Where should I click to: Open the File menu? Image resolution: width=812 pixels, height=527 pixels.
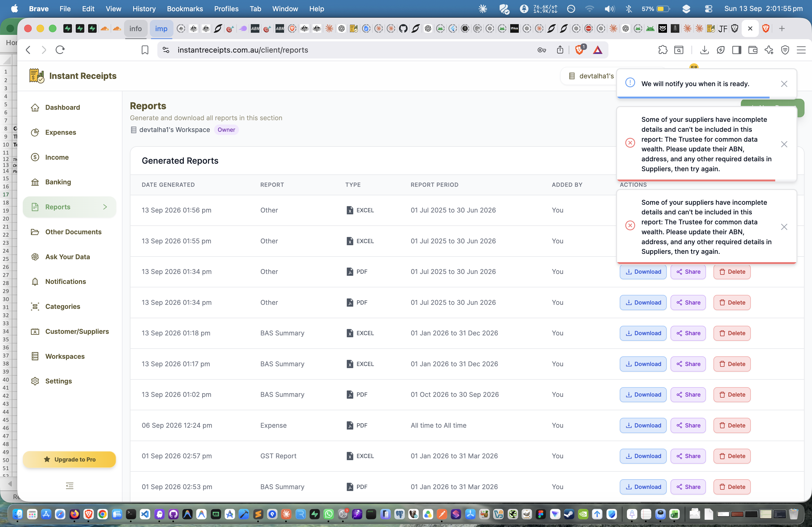click(65, 9)
